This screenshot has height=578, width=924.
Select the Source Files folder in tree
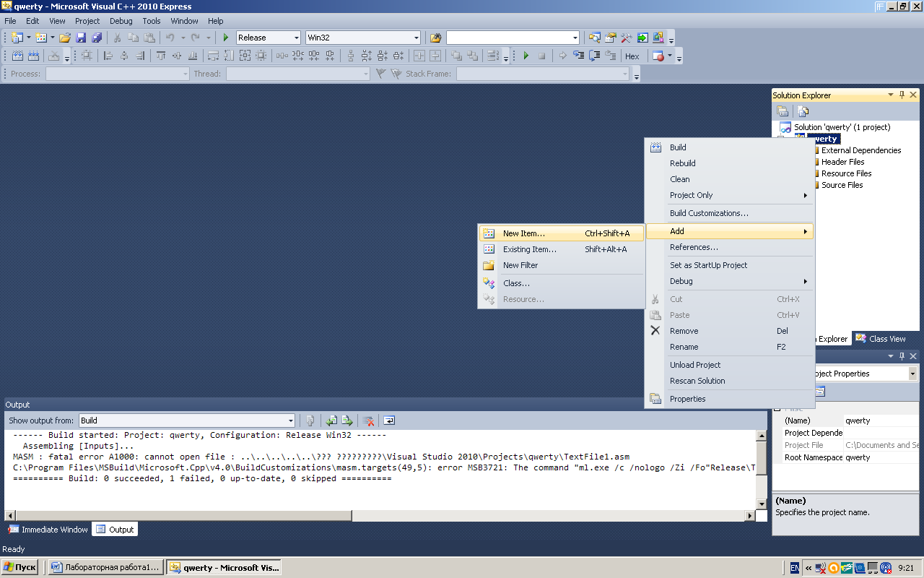842,185
